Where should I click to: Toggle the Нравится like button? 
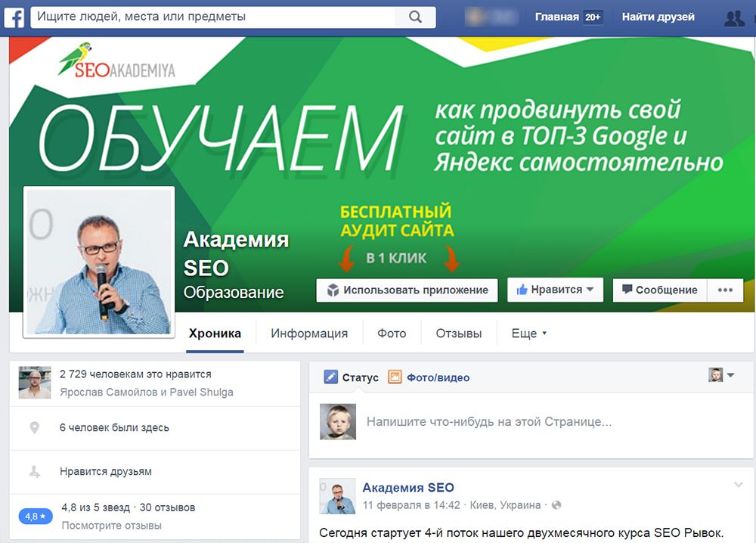555,290
